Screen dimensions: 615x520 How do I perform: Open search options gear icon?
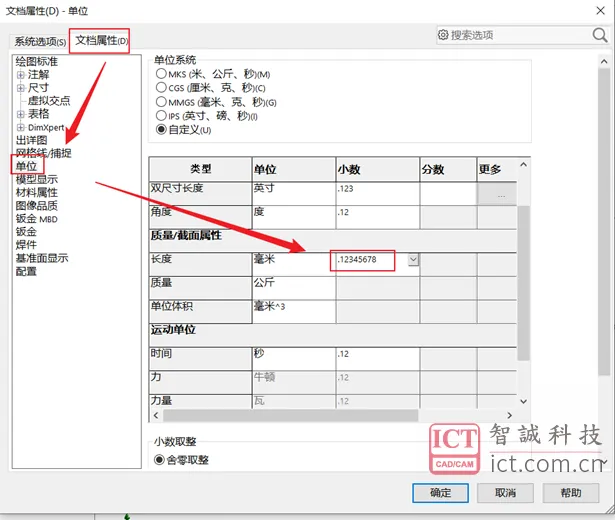tap(443, 35)
